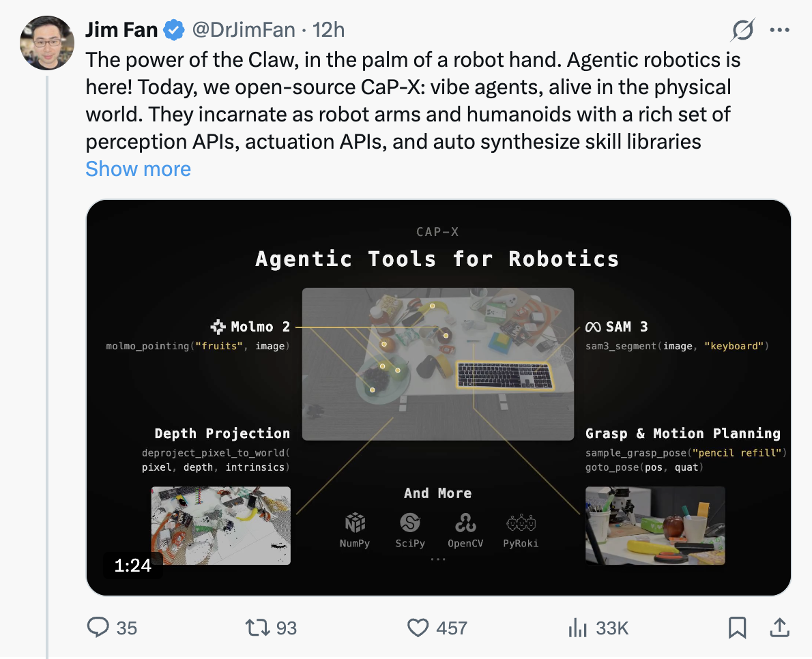Click the NumPy logo in video
The width and height of the screenshot is (812, 659).
[355, 524]
